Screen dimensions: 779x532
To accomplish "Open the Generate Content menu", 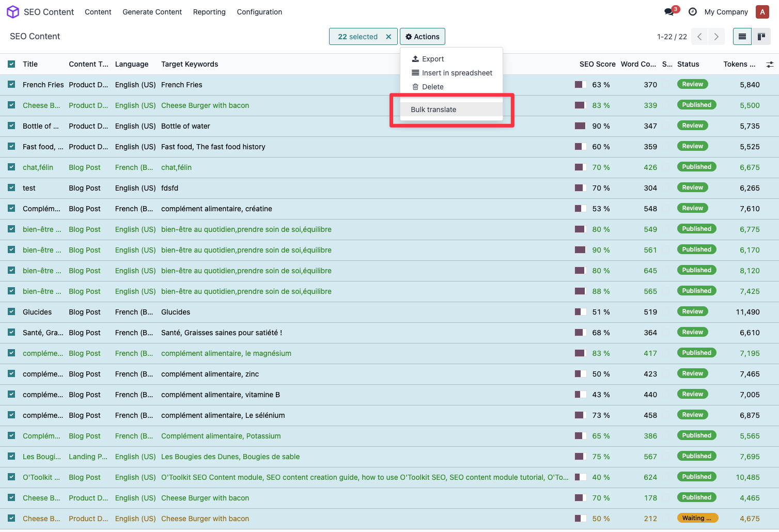I will point(152,12).
